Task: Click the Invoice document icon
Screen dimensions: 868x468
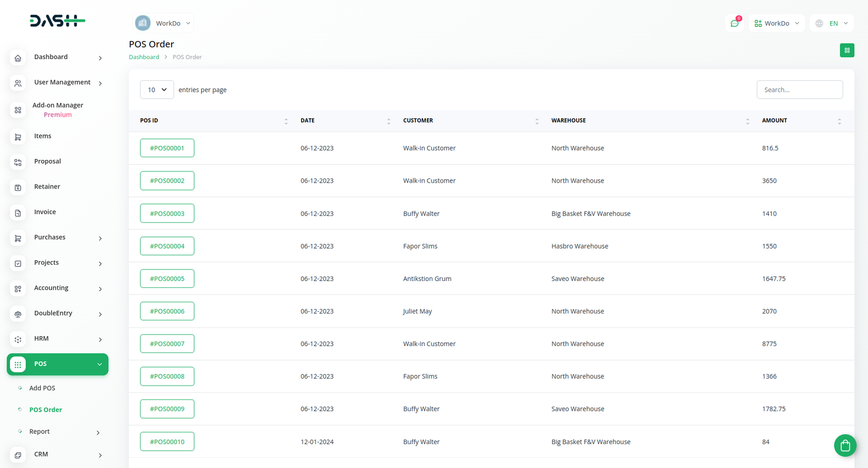Action: 18,213
